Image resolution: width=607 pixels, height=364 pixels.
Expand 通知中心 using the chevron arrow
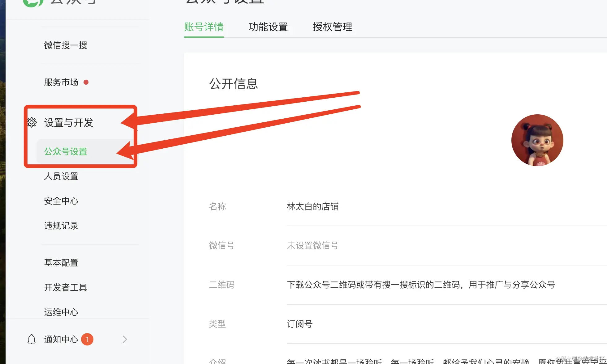pos(124,339)
